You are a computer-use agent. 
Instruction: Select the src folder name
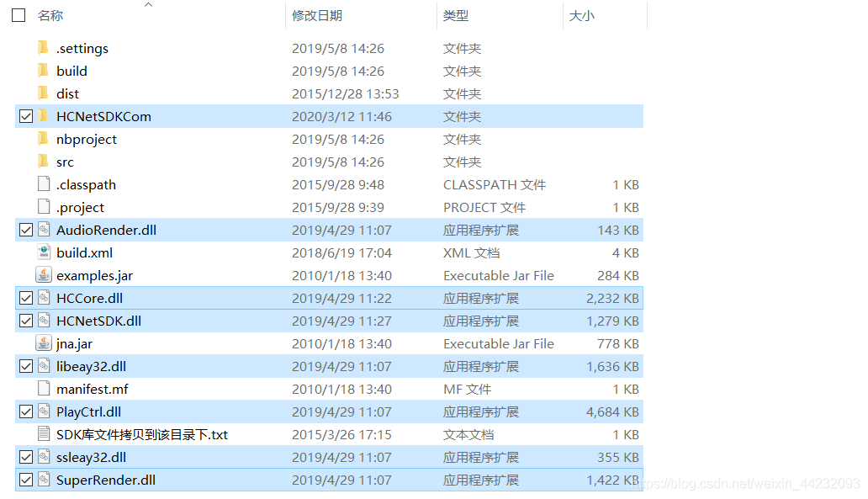(65, 162)
